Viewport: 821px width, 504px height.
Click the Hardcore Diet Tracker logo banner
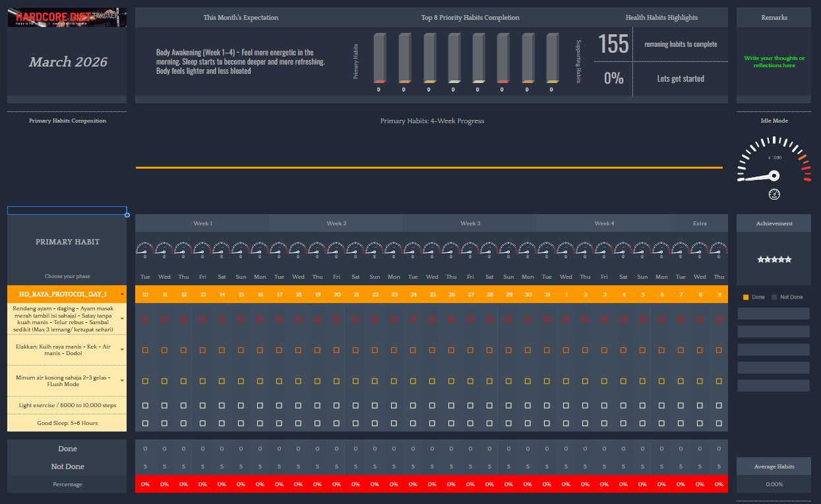[67, 18]
